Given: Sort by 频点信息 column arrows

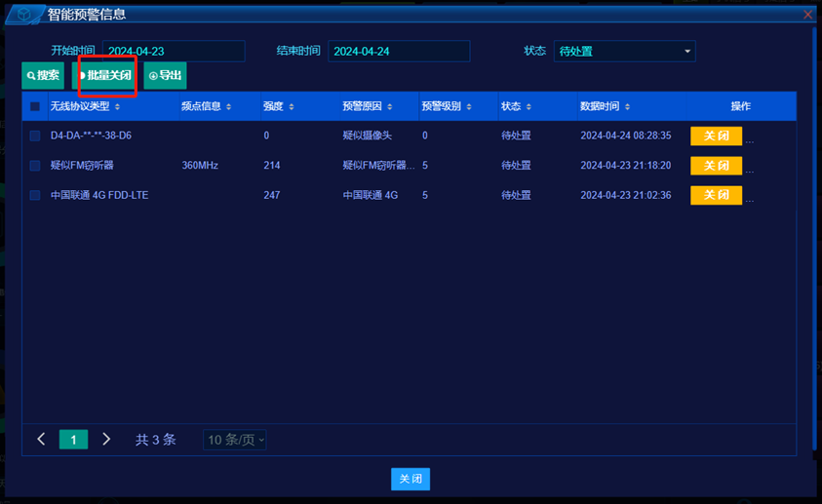Looking at the screenshot, I should [x=228, y=107].
